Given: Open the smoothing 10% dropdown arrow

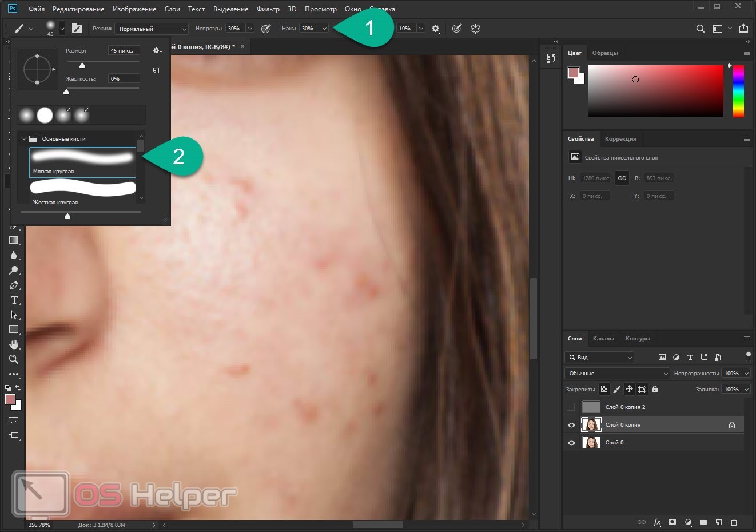Looking at the screenshot, I should 421,28.
